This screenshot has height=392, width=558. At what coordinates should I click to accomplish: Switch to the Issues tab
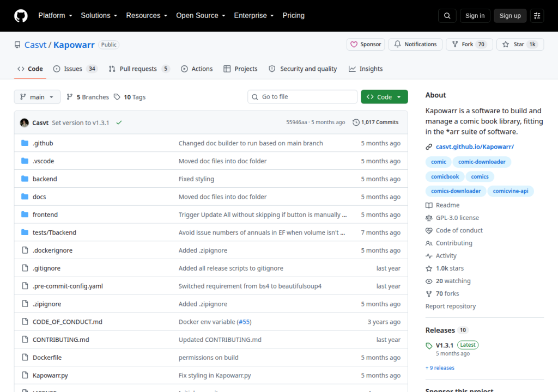click(x=75, y=69)
